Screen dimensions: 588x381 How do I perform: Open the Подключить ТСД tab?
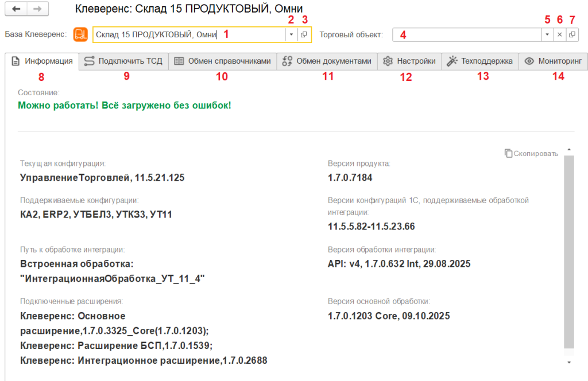(x=123, y=61)
